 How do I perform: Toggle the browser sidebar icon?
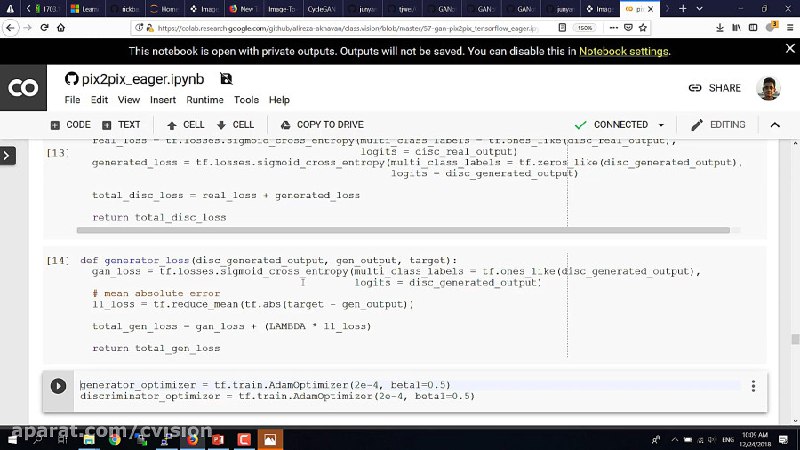click(x=753, y=28)
